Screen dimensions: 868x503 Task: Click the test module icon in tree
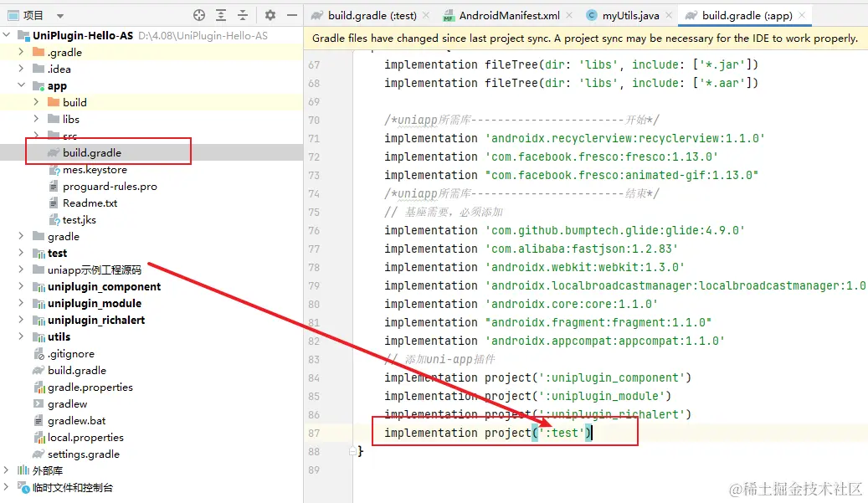coord(39,253)
